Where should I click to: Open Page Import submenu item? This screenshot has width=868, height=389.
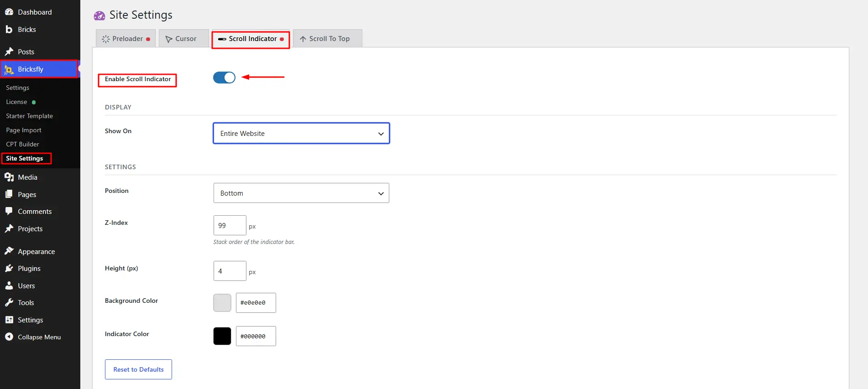[x=24, y=130]
